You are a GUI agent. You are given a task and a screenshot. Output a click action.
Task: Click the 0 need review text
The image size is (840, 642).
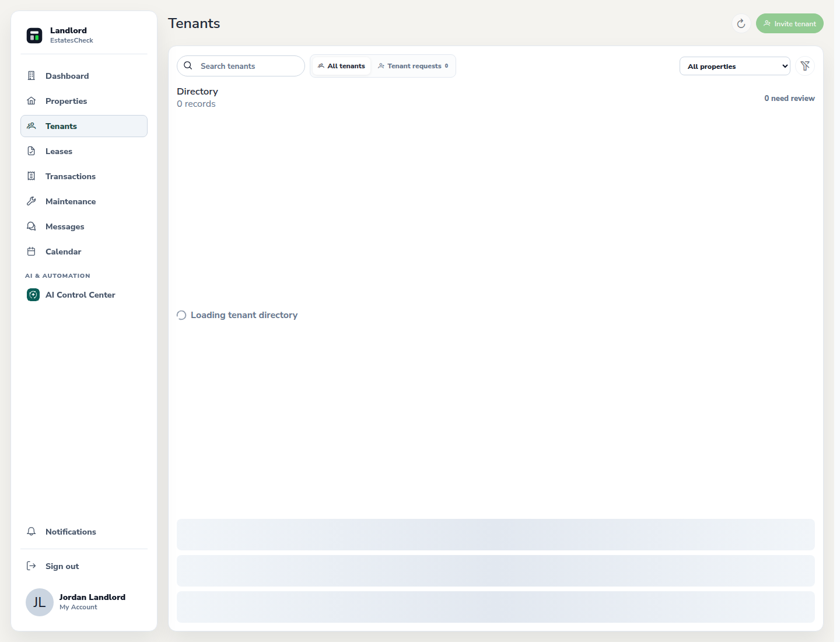[789, 98]
